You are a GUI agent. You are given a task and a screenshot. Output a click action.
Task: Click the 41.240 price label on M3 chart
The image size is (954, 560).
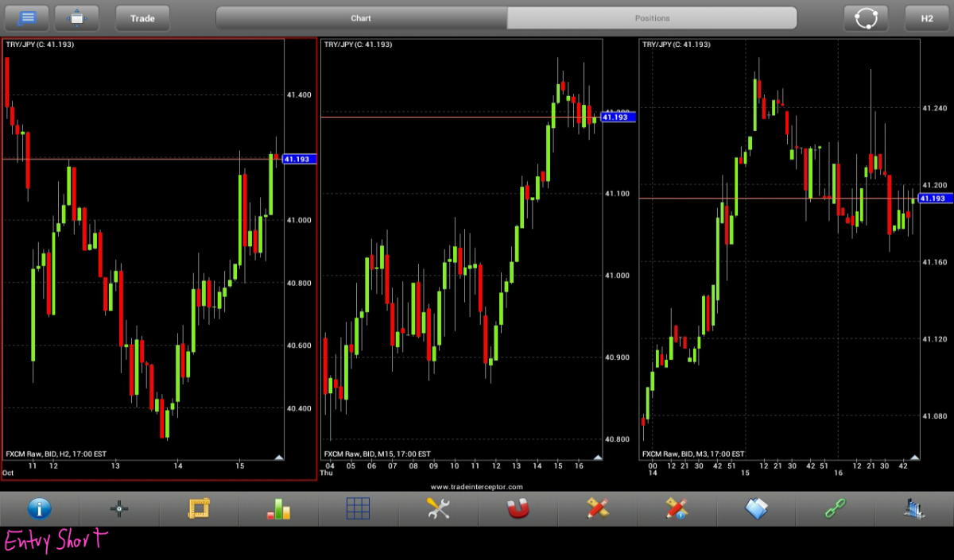pyautogui.click(x=935, y=108)
